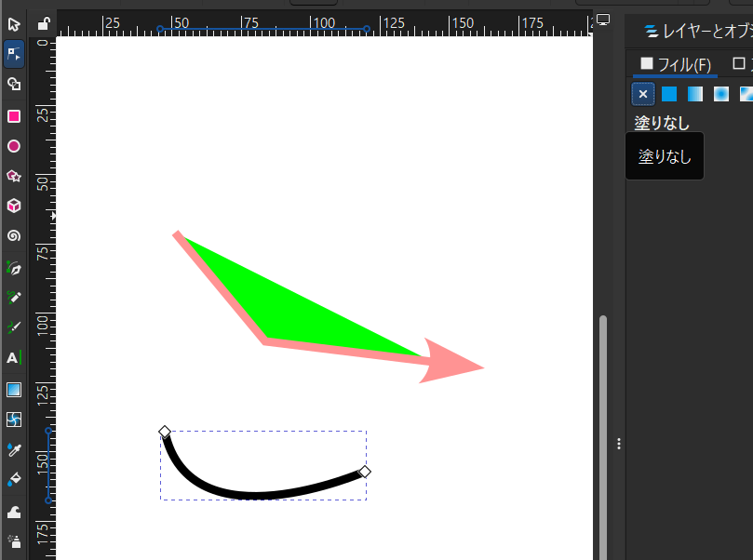The width and height of the screenshot is (753, 560).
Task: Pick the Dropper color picker tool
Action: 14,449
